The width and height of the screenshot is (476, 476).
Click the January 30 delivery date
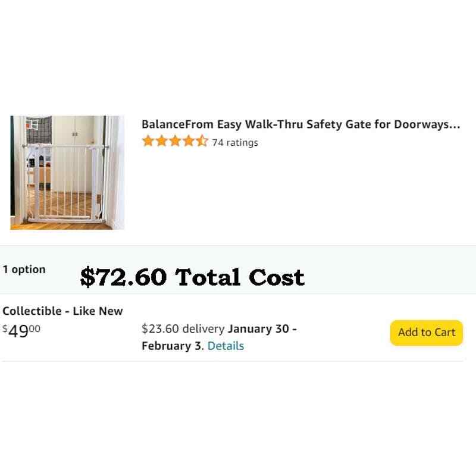pyautogui.click(x=259, y=328)
